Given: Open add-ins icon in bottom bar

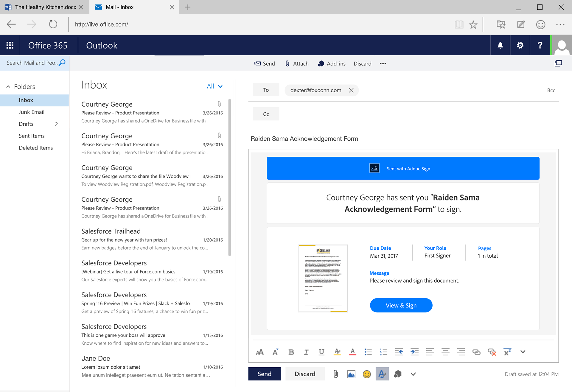Looking at the screenshot, I should 398,374.
